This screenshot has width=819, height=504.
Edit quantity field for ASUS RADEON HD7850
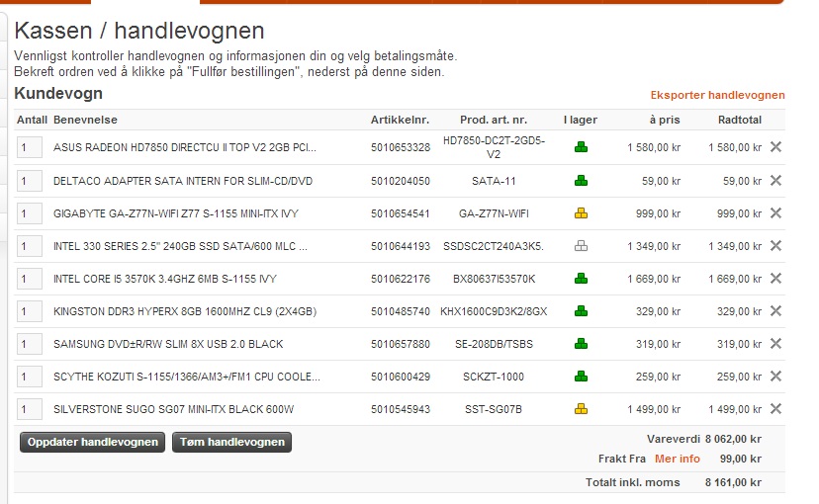coord(30,147)
